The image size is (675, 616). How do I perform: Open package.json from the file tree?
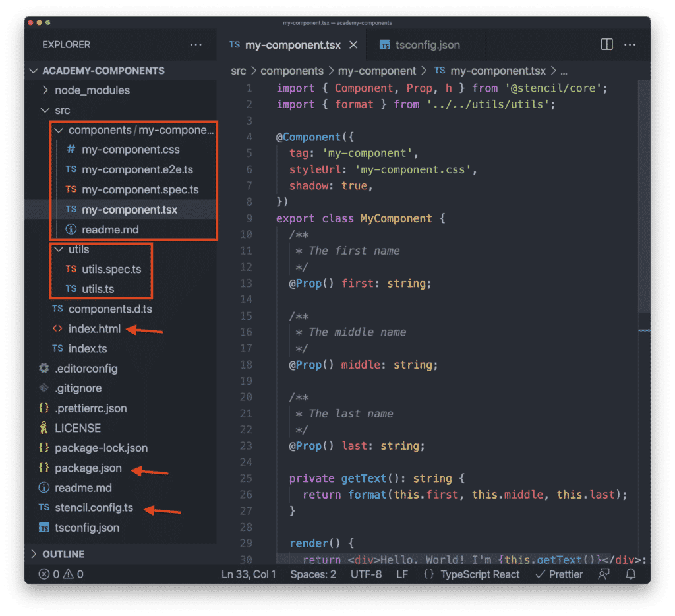88,468
